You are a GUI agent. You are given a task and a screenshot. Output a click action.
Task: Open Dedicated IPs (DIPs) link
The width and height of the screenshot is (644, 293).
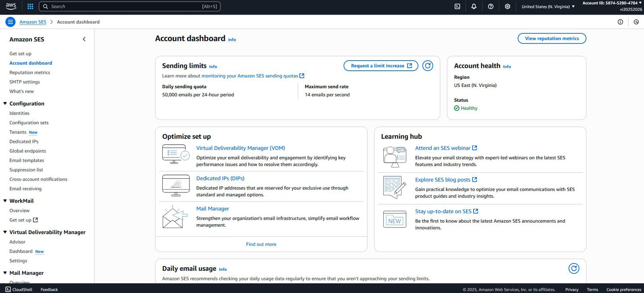(220, 178)
